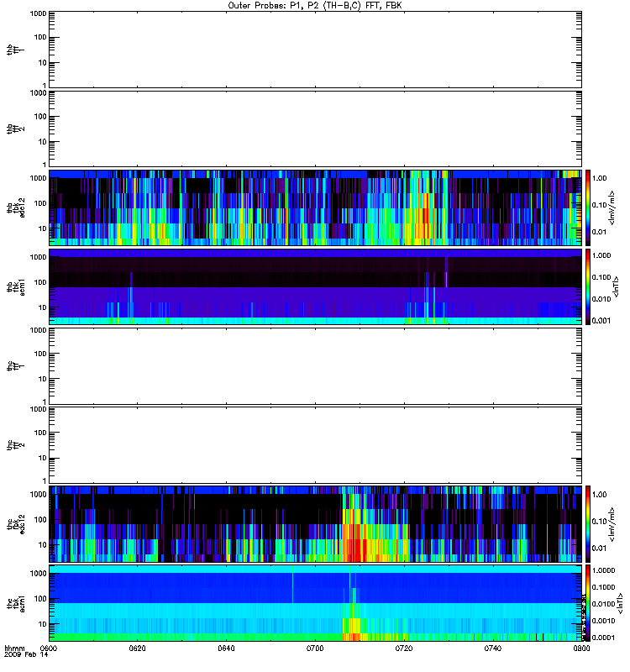Click the '100' frequency tick of thb fbk scm1 panel
The height and width of the screenshot is (672, 630).
(40, 282)
